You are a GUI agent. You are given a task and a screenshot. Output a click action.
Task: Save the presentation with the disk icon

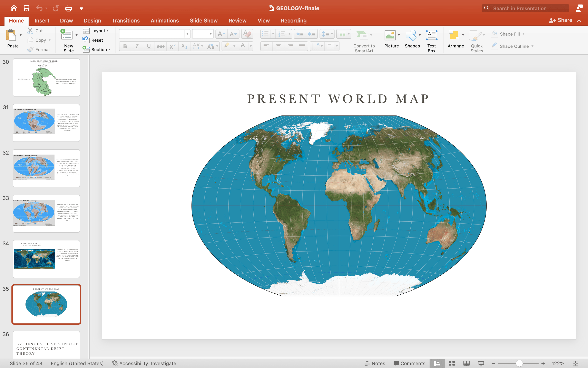(x=27, y=8)
